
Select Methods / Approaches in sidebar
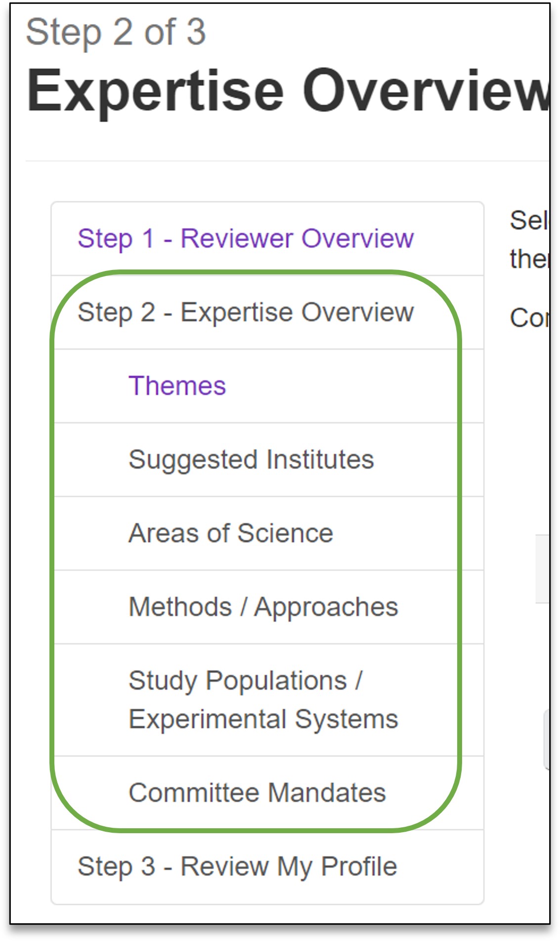263,607
